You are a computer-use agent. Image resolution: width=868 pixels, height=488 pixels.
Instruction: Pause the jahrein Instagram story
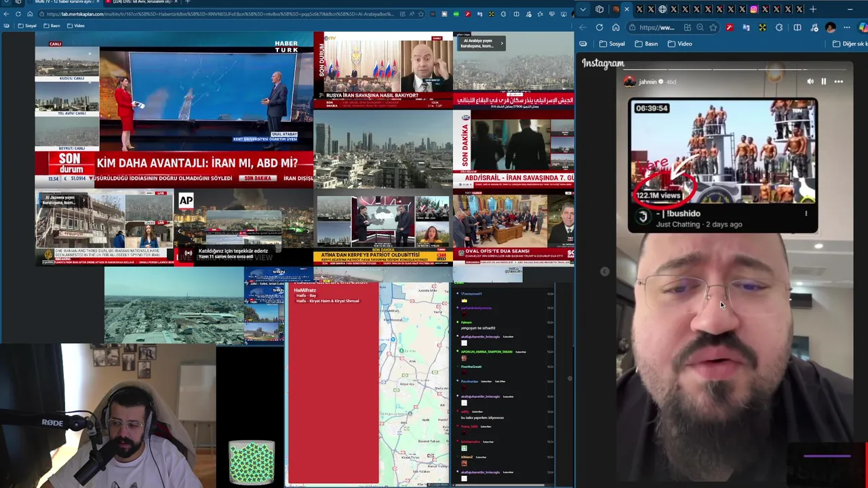pyautogui.click(x=824, y=81)
